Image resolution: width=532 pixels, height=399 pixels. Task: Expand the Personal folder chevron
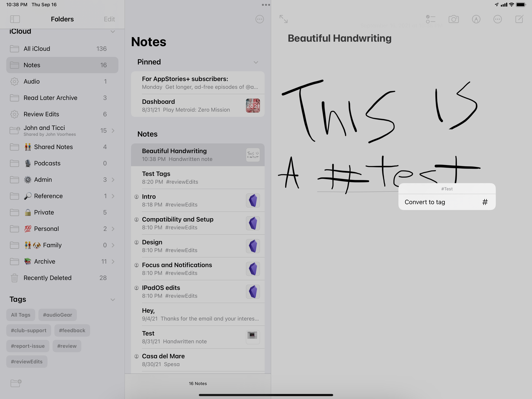click(113, 229)
